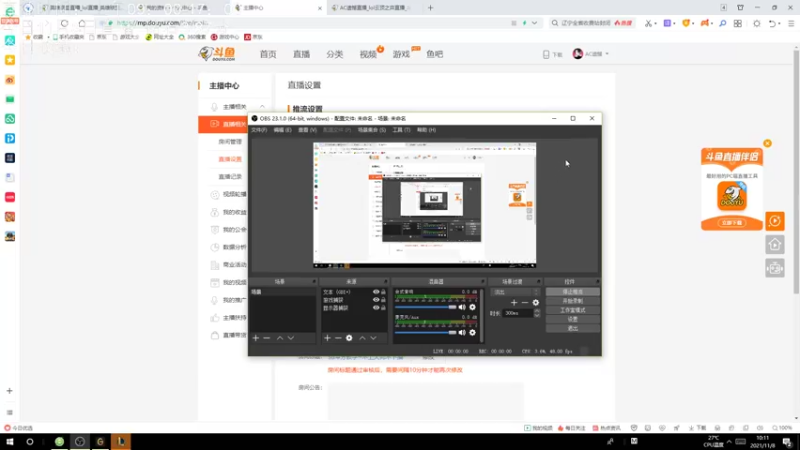800x450 pixels.
Task: Open OBS 设置 button in controls
Action: tap(572, 319)
